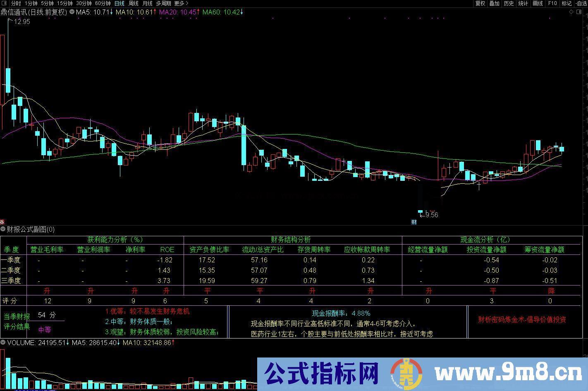588x391 pixels.
Task: Click the red 涨 icon at chart bottom-left
Action: (2, 222)
